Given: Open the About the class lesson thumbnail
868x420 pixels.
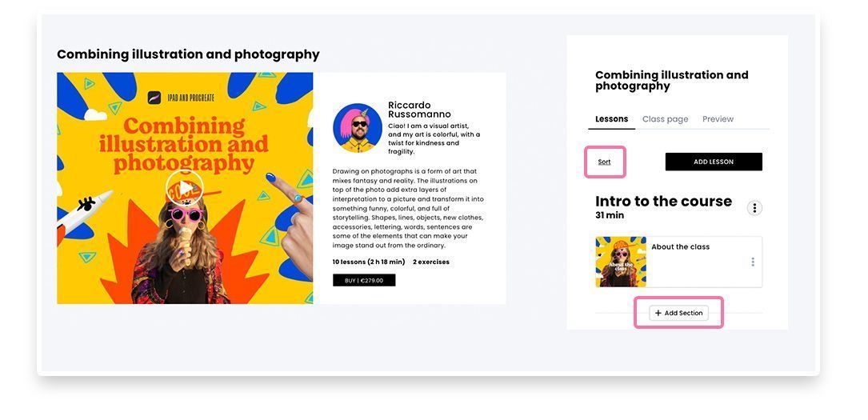Looking at the screenshot, I should (x=621, y=262).
